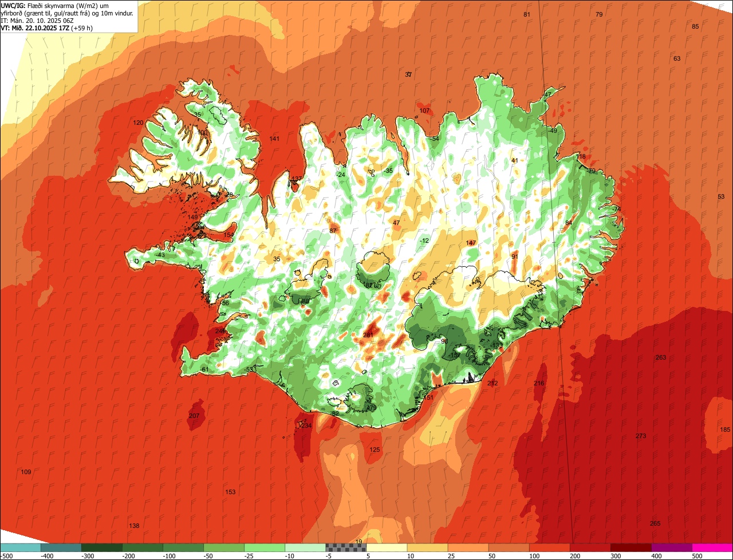
Task: Click the flux value 265
Action: pyautogui.click(x=655, y=523)
